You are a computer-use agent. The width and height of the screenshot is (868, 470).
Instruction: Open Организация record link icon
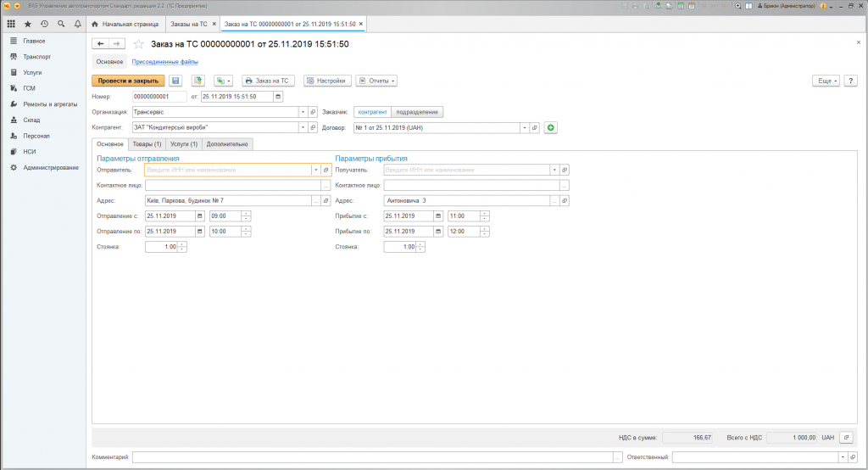tap(313, 112)
